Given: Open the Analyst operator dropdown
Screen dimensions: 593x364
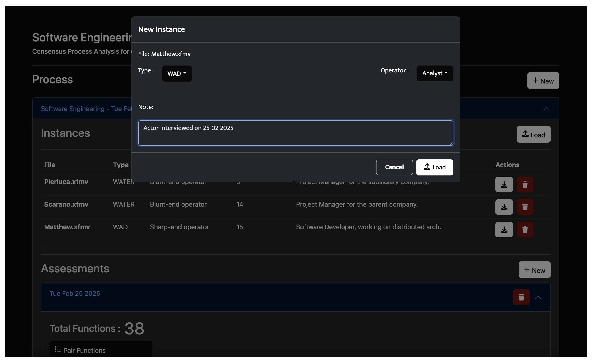Looking at the screenshot, I should [x=435, y=73].
